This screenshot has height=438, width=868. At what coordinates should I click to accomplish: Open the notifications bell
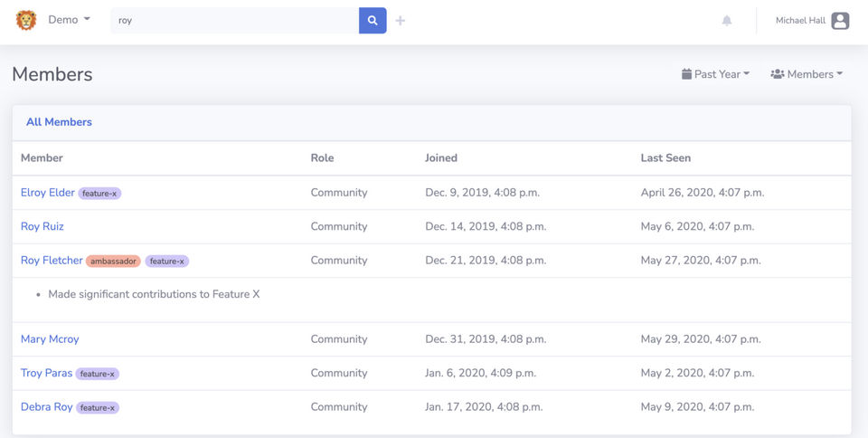[x=727, y=21]
